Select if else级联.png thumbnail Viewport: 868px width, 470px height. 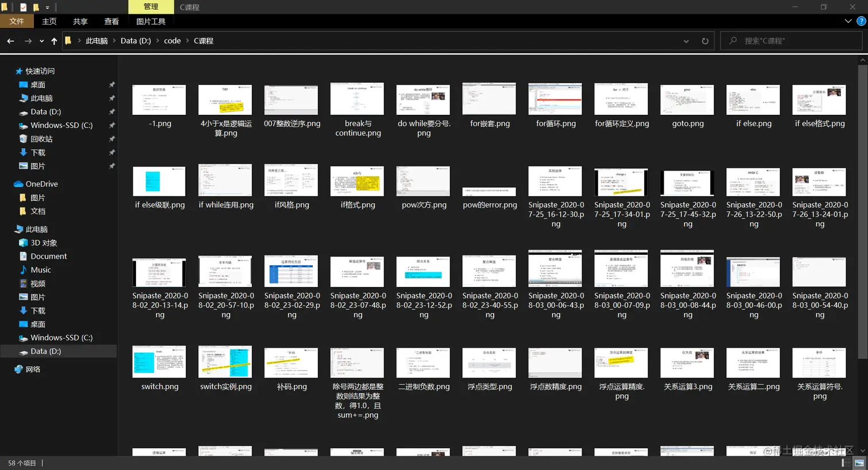click(x=159, y=181)
